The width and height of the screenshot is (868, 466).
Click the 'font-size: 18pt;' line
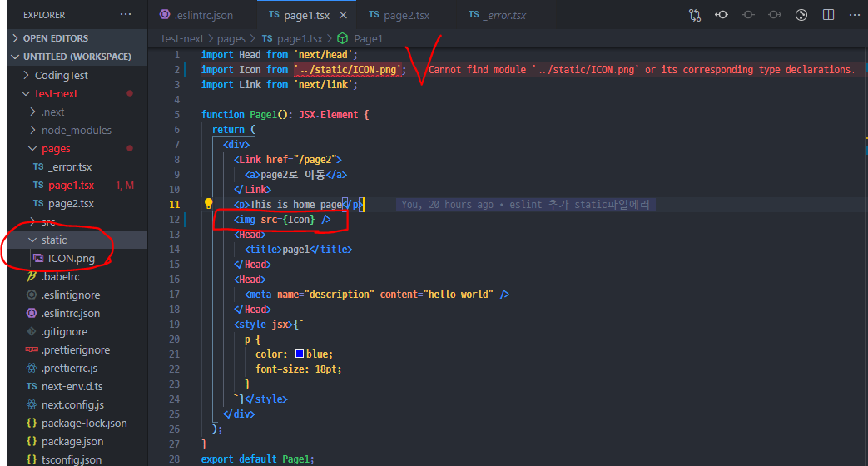(x=299, y=369)
